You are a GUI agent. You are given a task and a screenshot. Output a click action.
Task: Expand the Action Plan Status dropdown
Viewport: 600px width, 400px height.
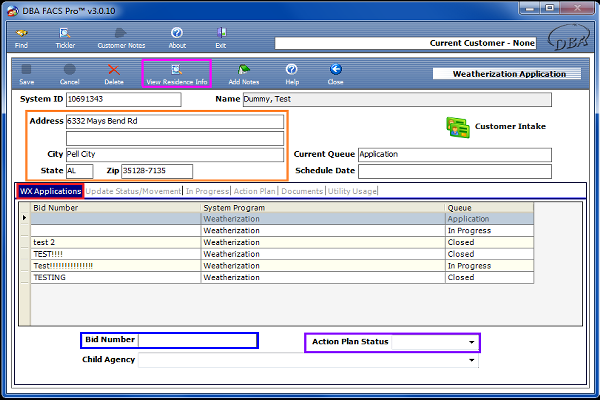[471, 342]
